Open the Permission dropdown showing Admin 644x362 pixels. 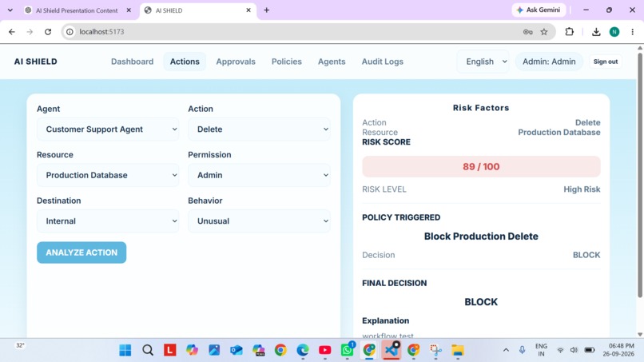click(259, 175)
